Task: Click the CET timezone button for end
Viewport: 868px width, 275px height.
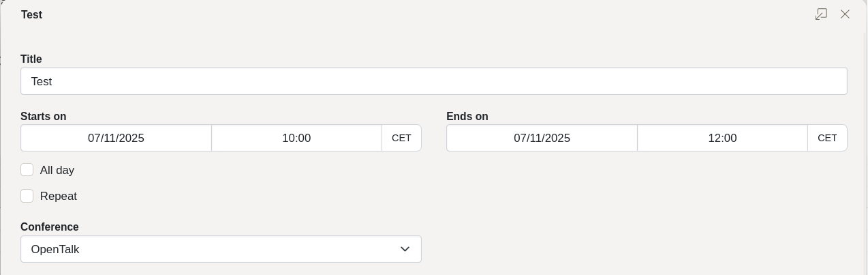Action: pyautogui.click(x=827, y=138)
